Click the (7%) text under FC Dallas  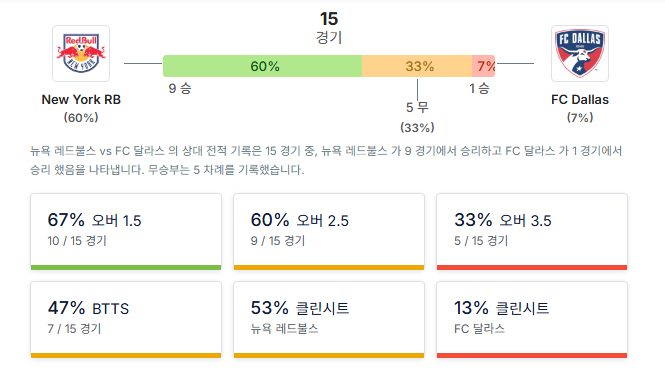(x=580, y=117)
